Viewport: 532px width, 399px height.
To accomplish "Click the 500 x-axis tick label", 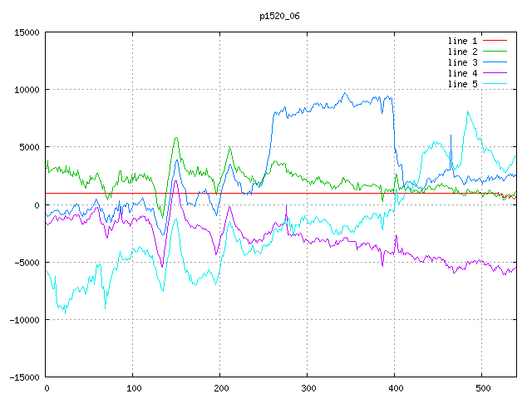I will click(481, 388).
